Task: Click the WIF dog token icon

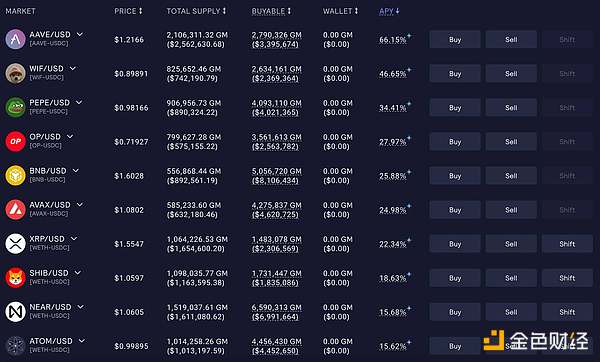Action: click(15, 73)
